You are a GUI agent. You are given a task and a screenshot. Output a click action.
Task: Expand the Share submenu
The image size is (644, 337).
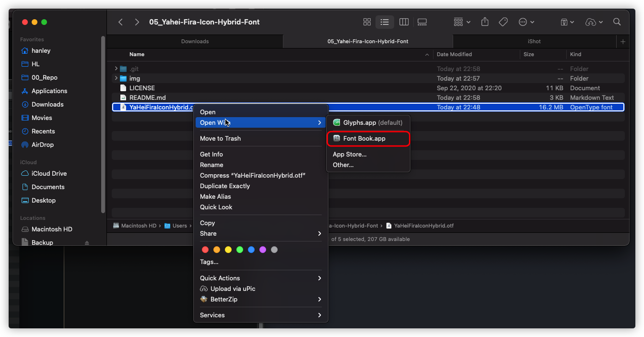click(x=261, y=233)
